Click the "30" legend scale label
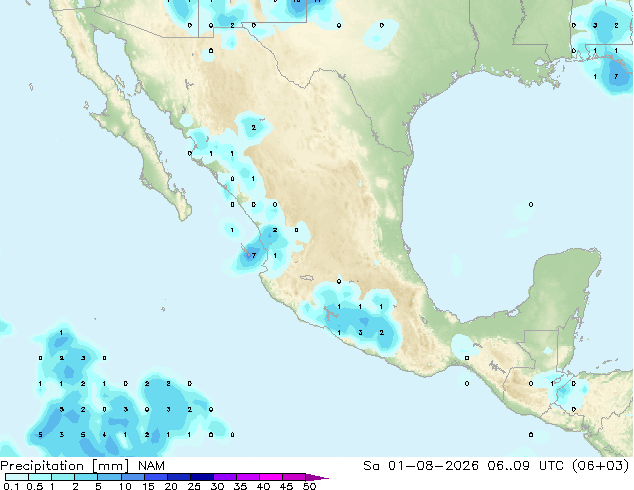Image resolution: width=634 pixels, height=490 pixels. click(x=217, y=486)
